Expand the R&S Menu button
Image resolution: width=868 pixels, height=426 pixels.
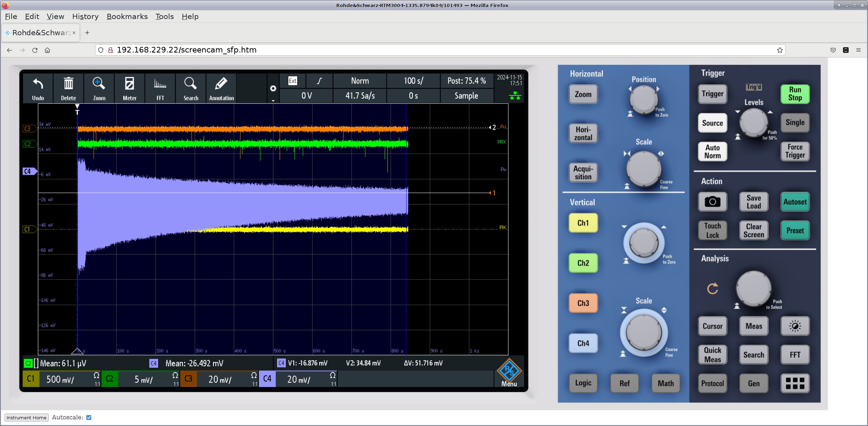509,373
